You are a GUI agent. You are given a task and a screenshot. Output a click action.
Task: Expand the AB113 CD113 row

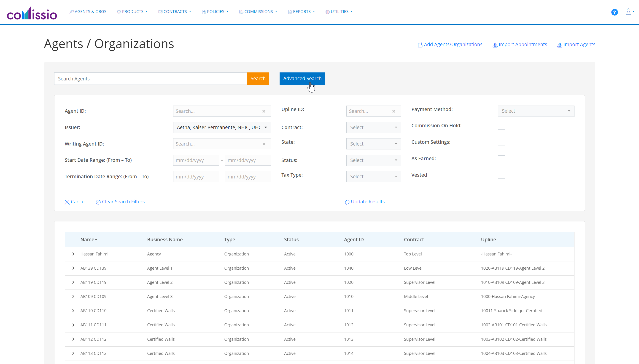point(73,353)
